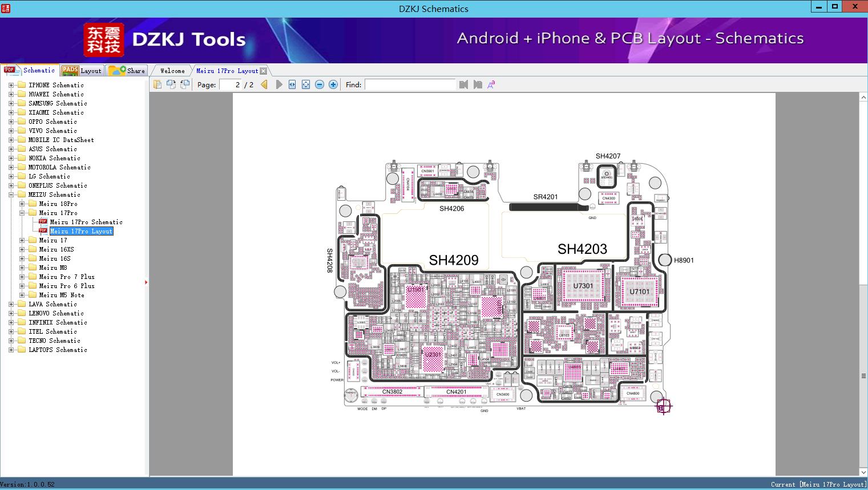Select TECNO Schematic tree item
This screenshot has width=868, height=490.
54,341
